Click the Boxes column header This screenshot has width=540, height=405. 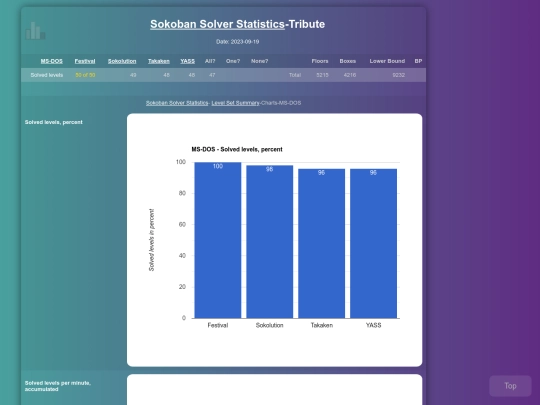tap(347, 61)
